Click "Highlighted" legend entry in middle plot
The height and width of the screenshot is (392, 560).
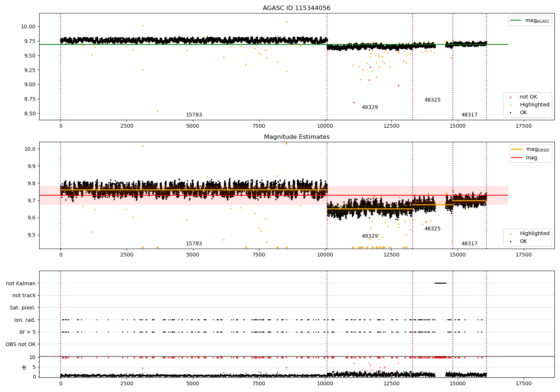coord(530,234)
